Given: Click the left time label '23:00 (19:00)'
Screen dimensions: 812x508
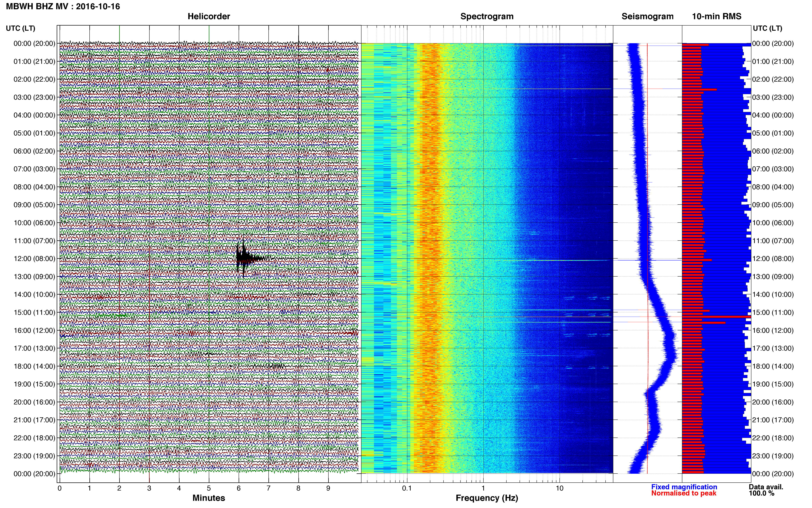Looking at the screenshot, I should coord(34,456).
